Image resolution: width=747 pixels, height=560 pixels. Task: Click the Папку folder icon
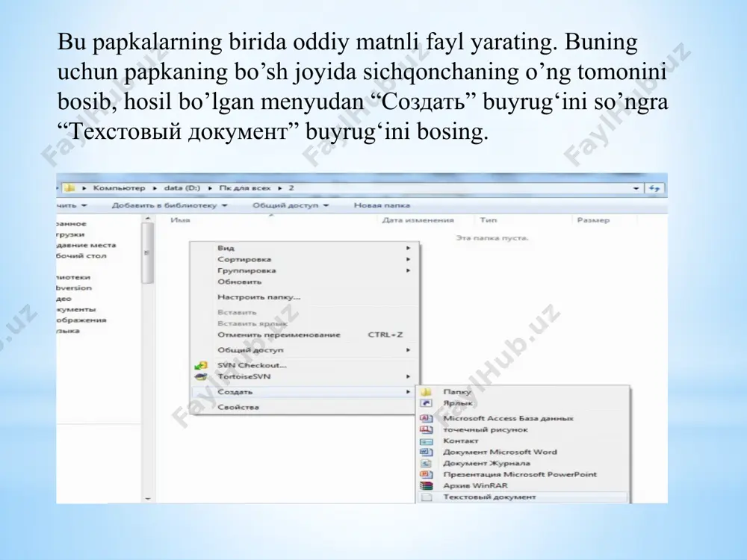click(426, 392)
